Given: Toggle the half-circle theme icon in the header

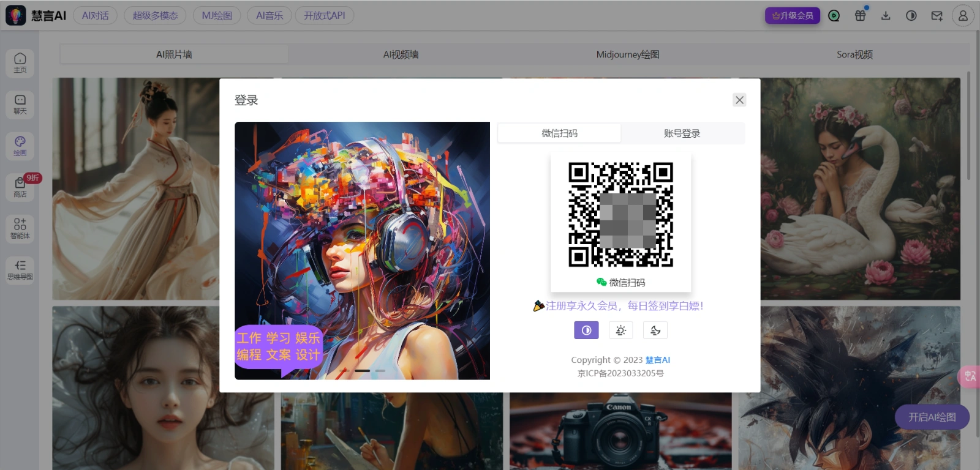Looking at the screenshot, I should click(911, 15).
